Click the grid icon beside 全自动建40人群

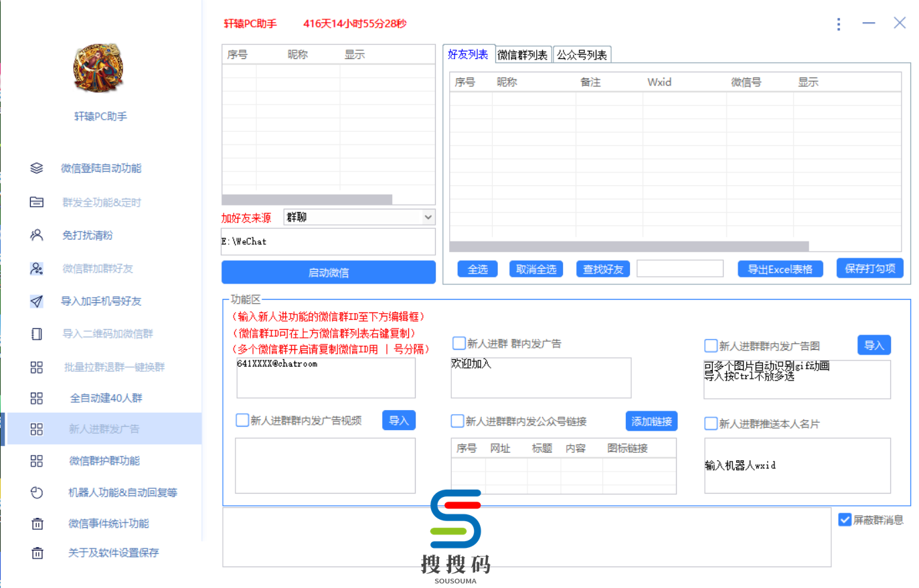(37, 398)
